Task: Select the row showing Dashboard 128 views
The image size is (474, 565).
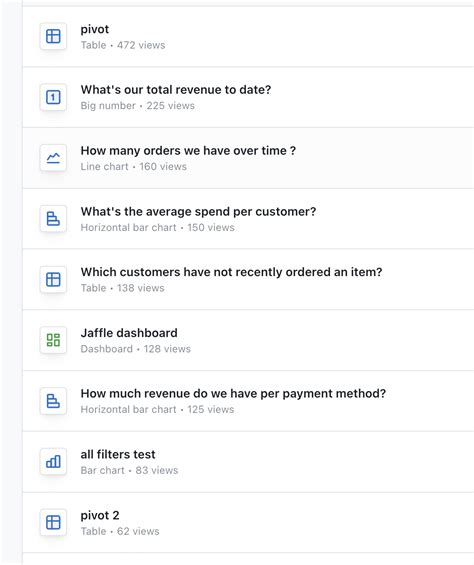Action: (x=248, y=340)
